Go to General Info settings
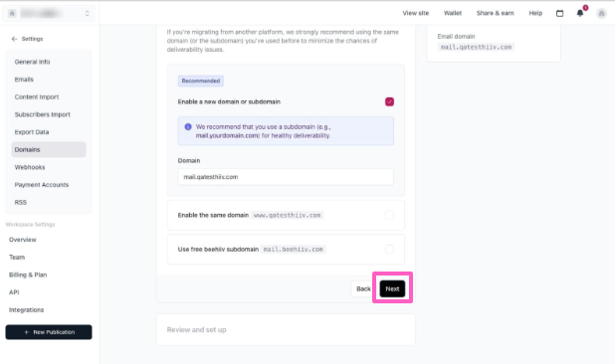Screen dimensions: 615x364 point(49,62)
